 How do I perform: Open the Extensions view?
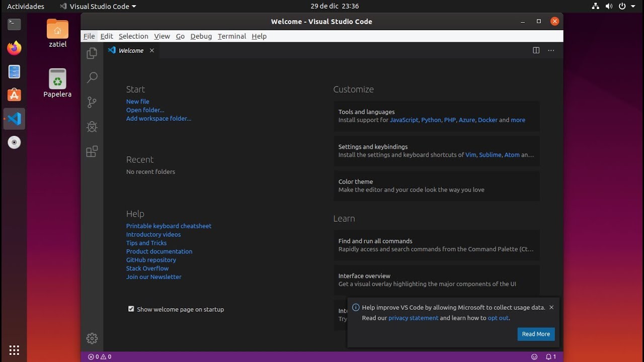click(92, 151)
